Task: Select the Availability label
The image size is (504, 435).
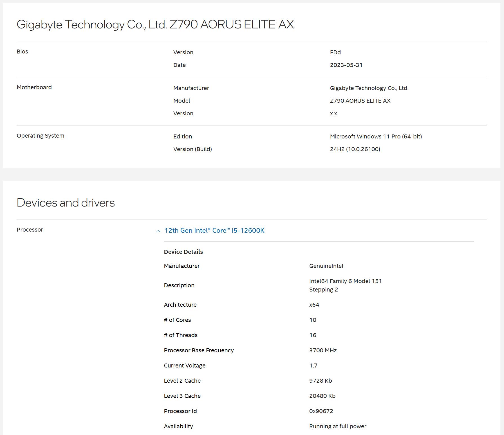Action: point(178,427)
